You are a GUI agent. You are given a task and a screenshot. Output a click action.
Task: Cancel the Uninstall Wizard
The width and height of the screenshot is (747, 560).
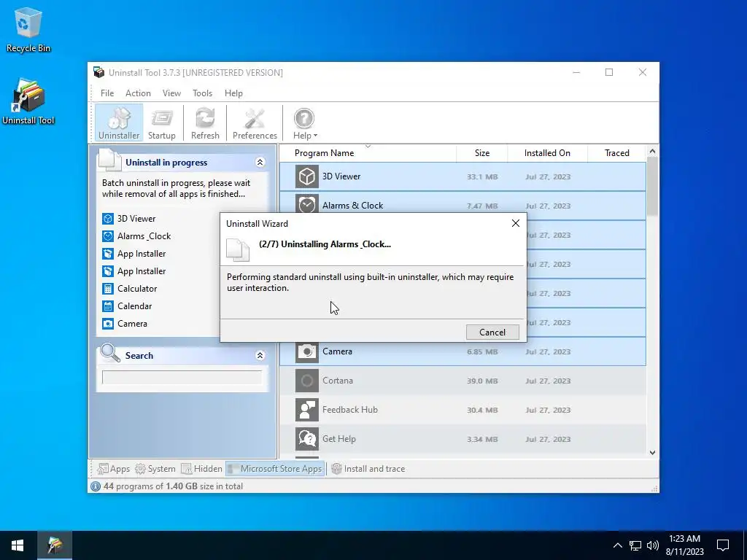(492, 332)
